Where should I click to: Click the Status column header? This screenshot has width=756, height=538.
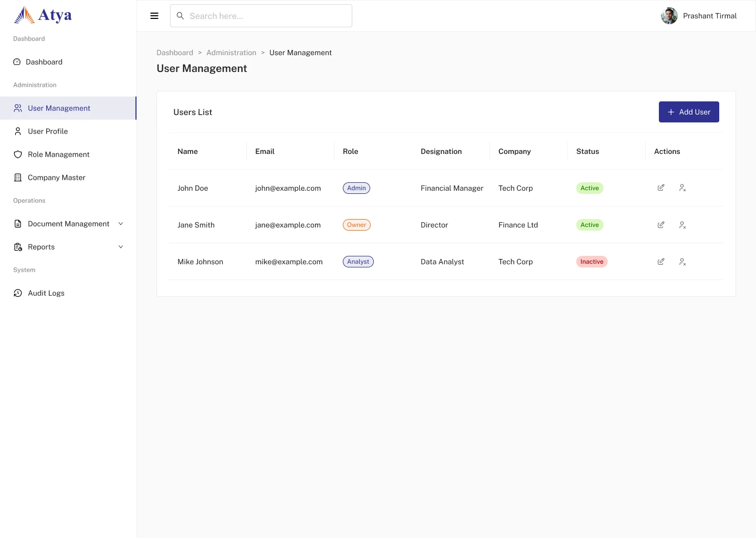click(587, 151)
